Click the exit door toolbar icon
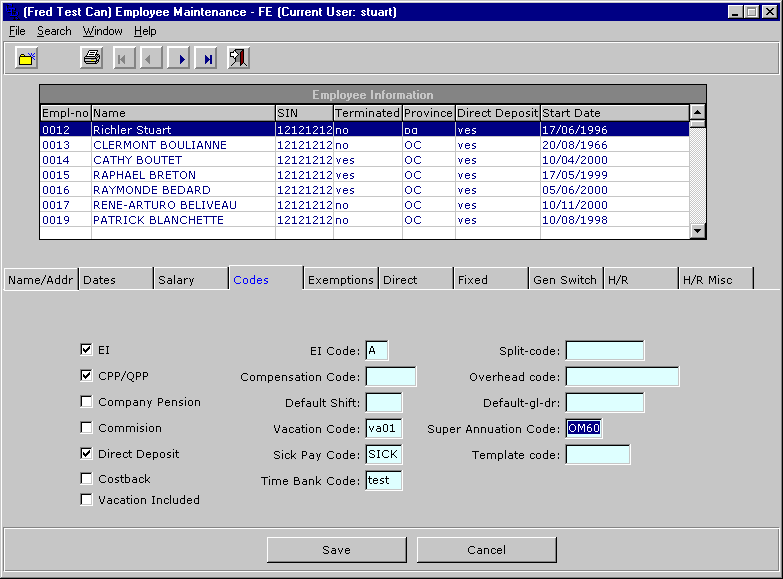The height and width of the screenshot is (579, 783). click(238, 59)
